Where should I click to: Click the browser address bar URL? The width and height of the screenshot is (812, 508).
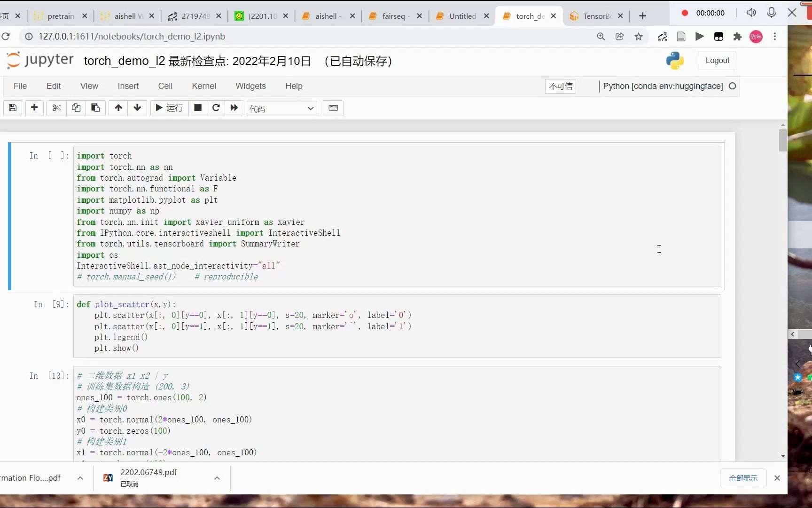(x=132, y=36)
